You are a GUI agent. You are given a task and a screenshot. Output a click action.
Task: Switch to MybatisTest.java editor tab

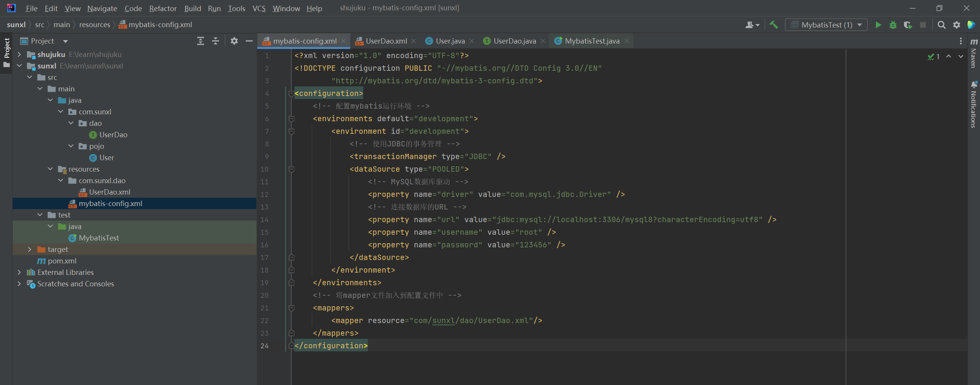(591, 41)
